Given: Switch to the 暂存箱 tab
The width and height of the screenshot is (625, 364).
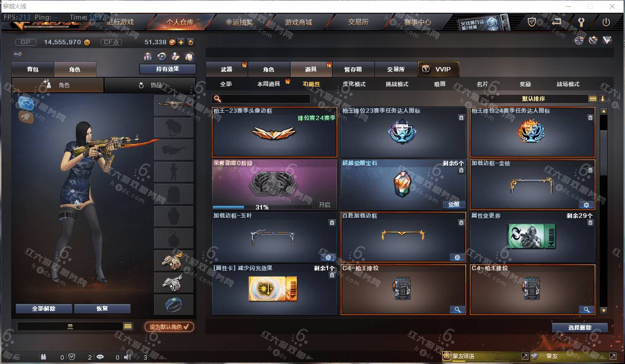Looking at the screenshot, I should point(353,69).
